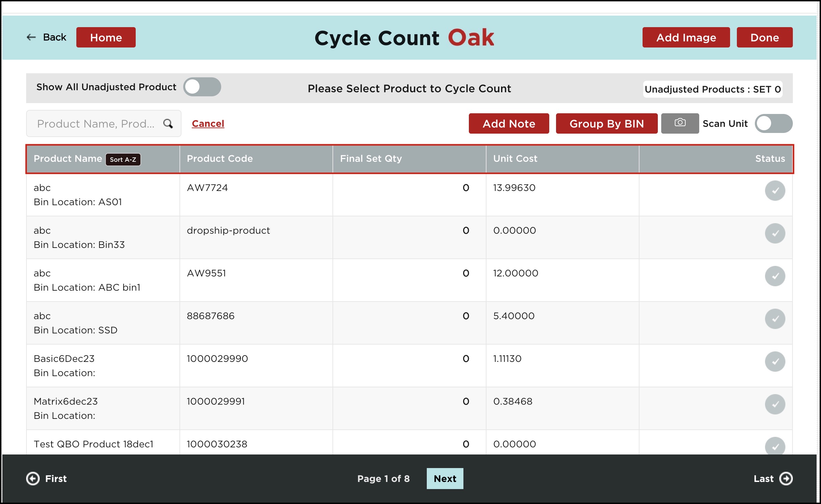Click the First page circle-arrow icon

pyautogui.click(x=33, y=479)
